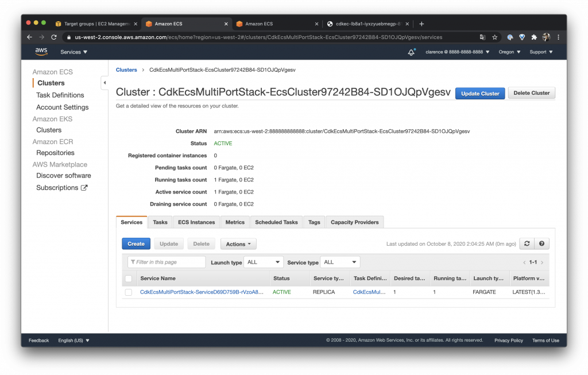Open the CdkEcsMul... task definition link

pos(369,292)
